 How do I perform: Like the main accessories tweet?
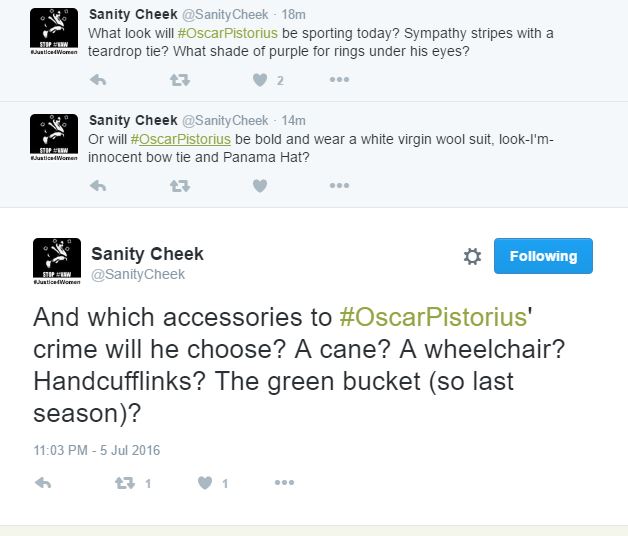click(x=205, y=483)
